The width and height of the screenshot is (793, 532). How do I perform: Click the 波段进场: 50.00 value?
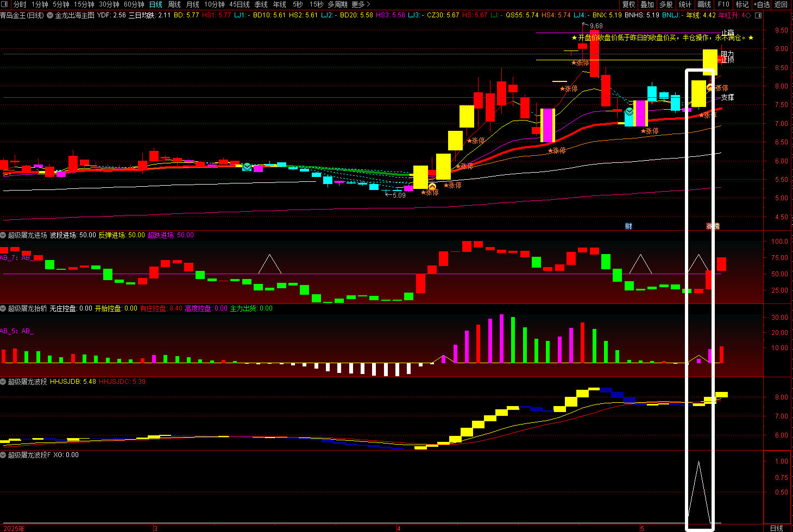pos(73,235)
